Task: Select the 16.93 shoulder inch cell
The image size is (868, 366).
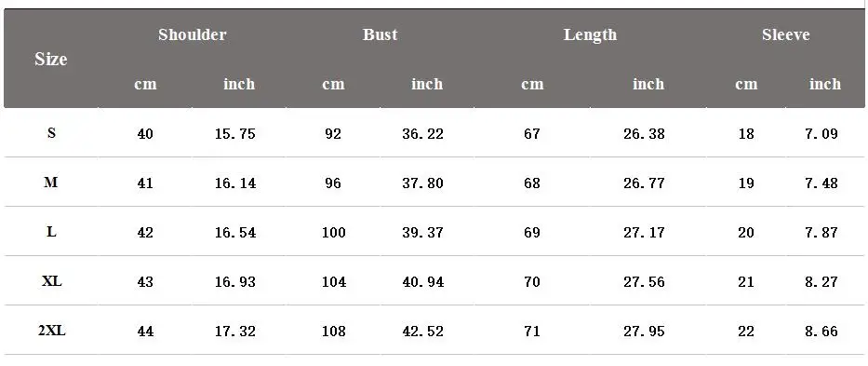Action: click(235, 281)
